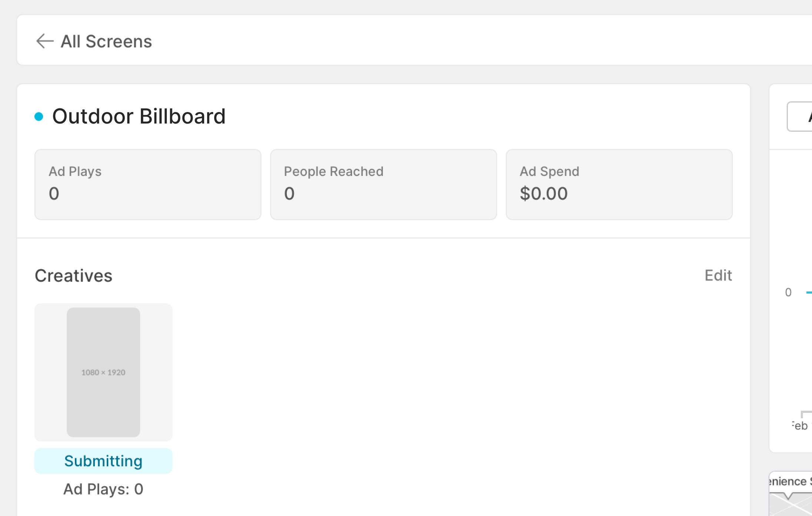This screenshot has width=812, height=516.
Task: Click the People Reached count value
Action: coord(289,194)
